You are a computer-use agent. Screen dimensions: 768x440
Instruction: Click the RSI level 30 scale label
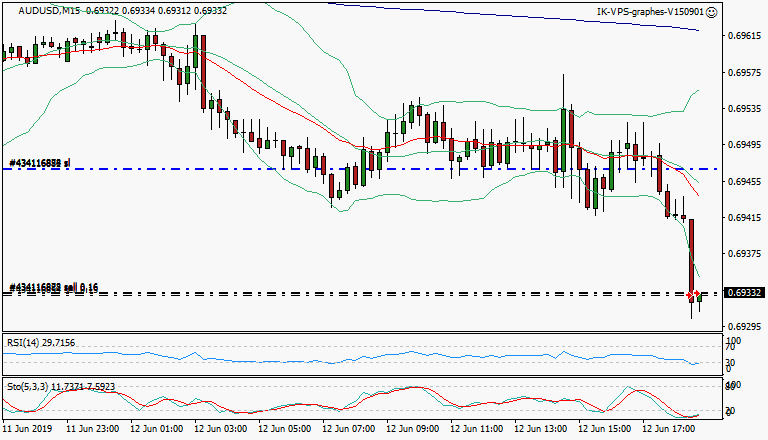click(730, 363)
